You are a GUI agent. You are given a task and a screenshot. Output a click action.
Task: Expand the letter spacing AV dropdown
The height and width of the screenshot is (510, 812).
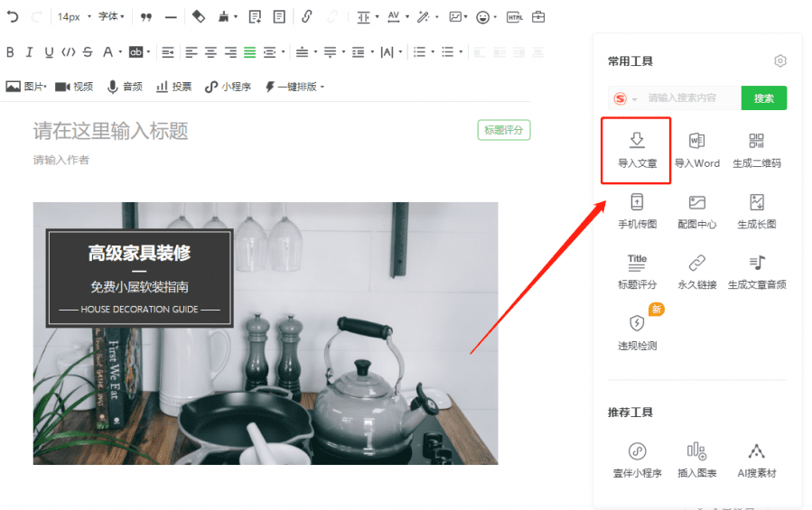point(407,16)
